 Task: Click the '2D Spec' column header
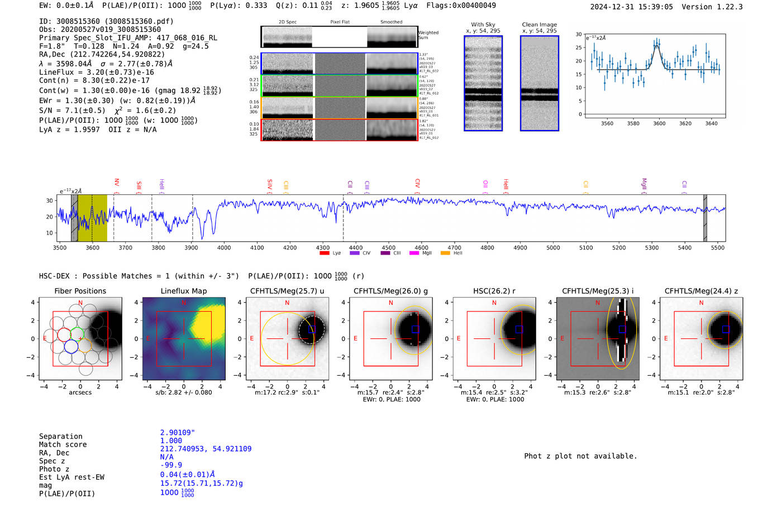[x=288, y=22]
